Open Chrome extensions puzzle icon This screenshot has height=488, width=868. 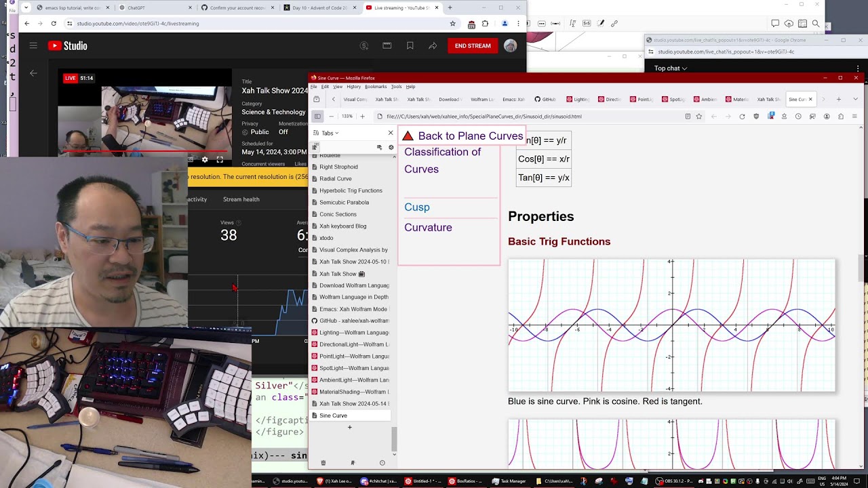click(x=485, y=23)
